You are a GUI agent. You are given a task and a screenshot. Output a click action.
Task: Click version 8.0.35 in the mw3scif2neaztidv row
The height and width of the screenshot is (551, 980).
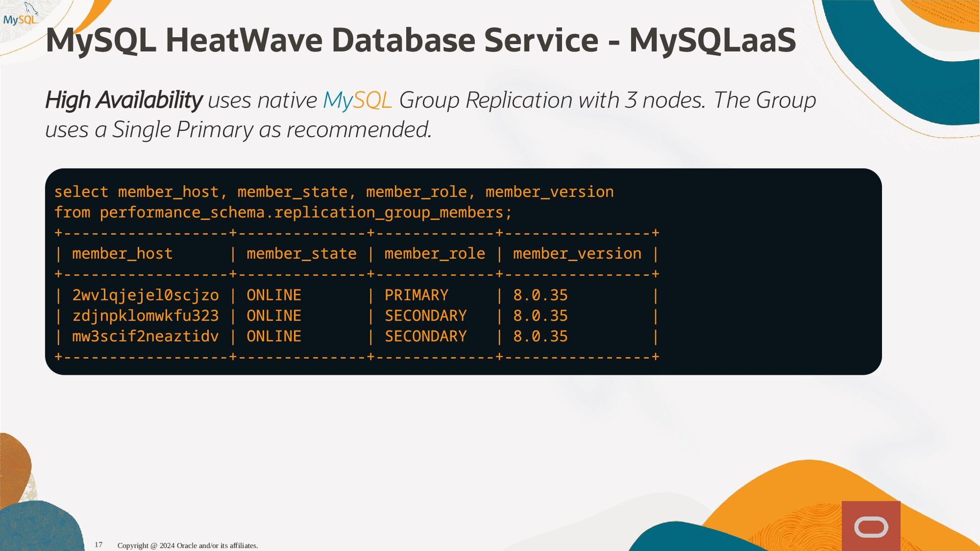tap(541, 336)
